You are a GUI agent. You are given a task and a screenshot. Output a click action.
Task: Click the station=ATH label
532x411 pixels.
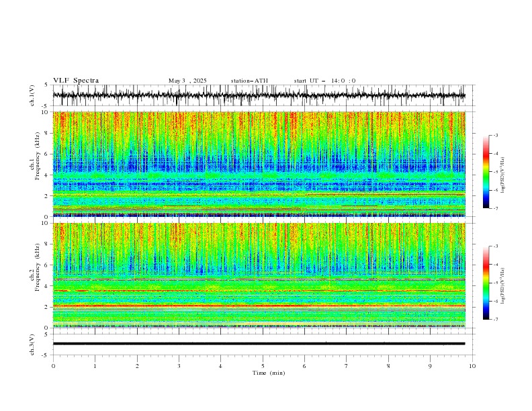coord(249,81)
